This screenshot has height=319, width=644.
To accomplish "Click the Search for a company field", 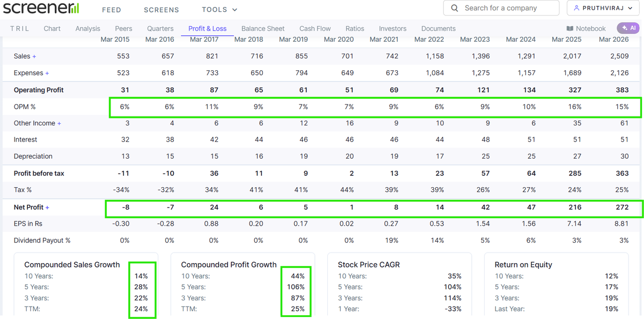I will 501,8.
